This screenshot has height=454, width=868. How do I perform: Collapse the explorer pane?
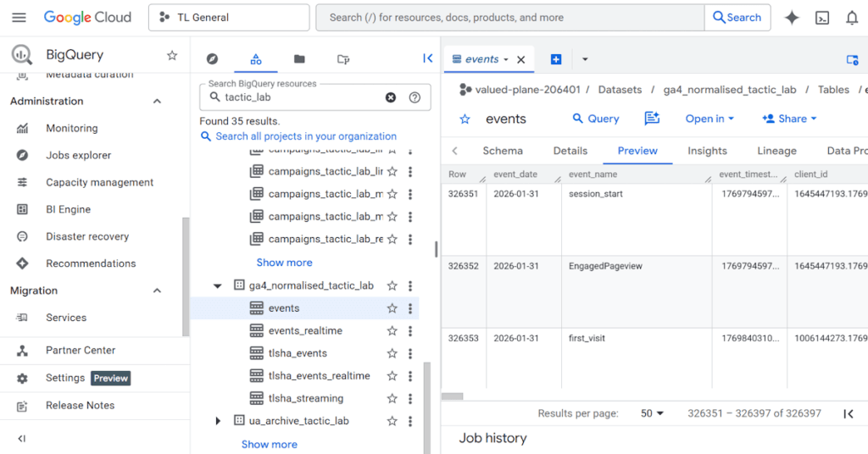tap(427, 58)
